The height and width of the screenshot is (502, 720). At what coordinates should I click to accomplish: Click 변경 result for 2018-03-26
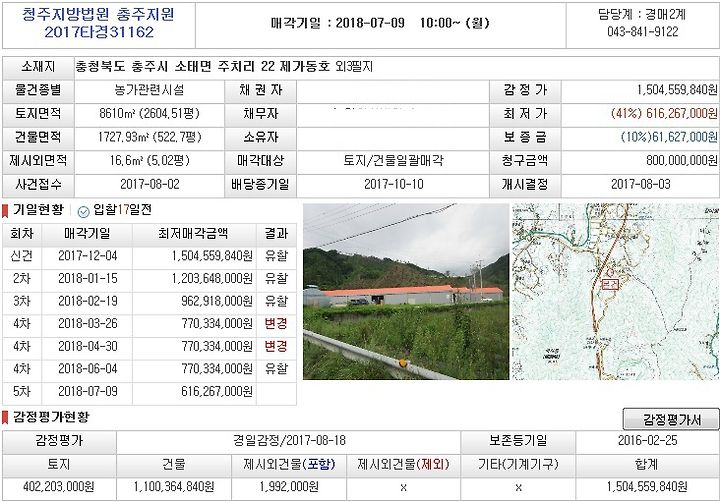coord(276,324)
